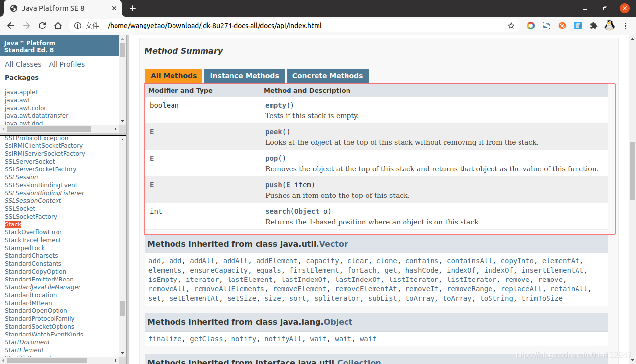This screenshot has height=364, width=636.
Task: Close the Java Platform SE 8 tab
Action: pos(115,8)
